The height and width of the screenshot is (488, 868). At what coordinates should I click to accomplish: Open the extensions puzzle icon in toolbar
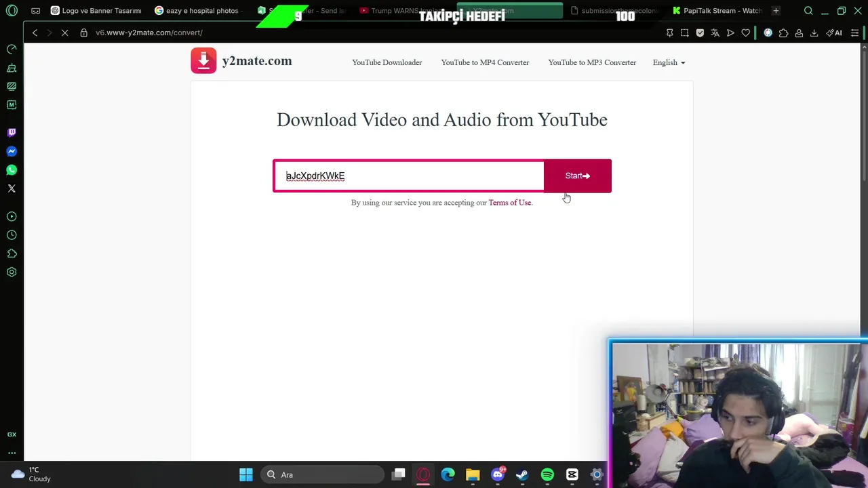click(x=783, y=33)
